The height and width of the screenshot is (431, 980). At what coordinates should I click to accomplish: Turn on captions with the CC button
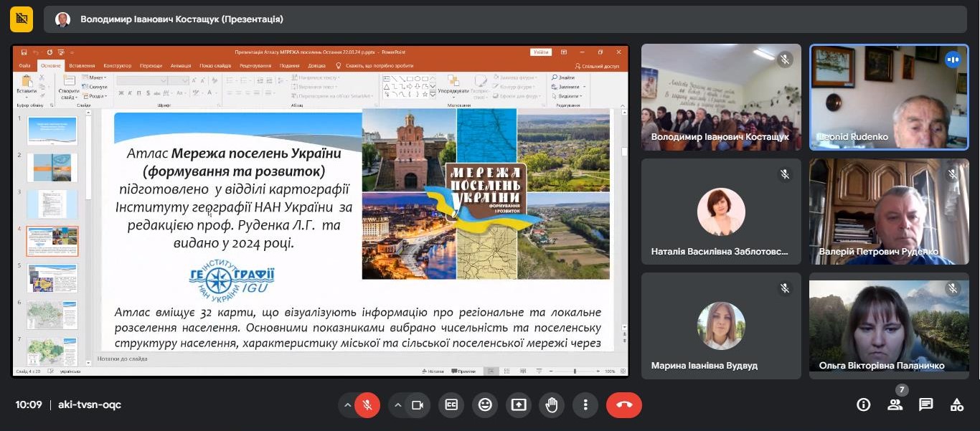tap(451, 405)
